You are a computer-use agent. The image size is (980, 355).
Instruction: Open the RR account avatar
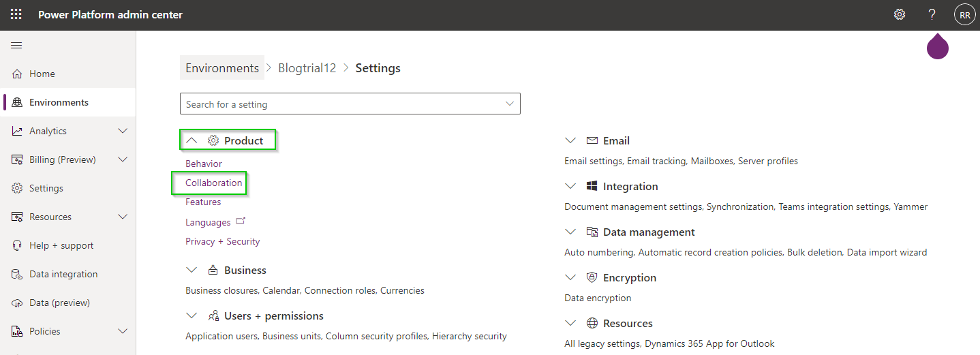tap(965, 14)
